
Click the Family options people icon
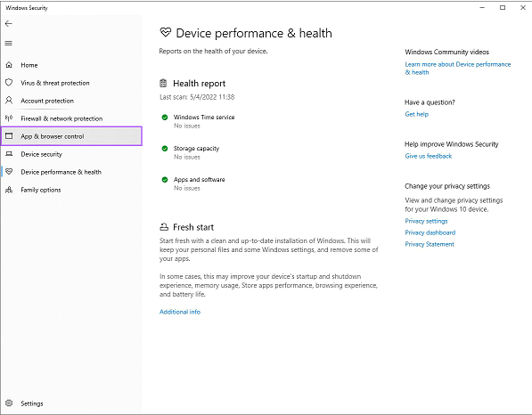[x=9, y=190]
